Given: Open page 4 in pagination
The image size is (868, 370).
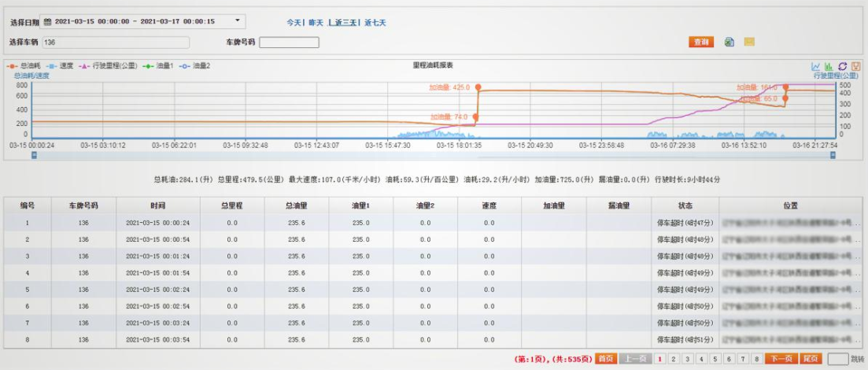Looking at the screenshot, I should (x=701, y=359).
